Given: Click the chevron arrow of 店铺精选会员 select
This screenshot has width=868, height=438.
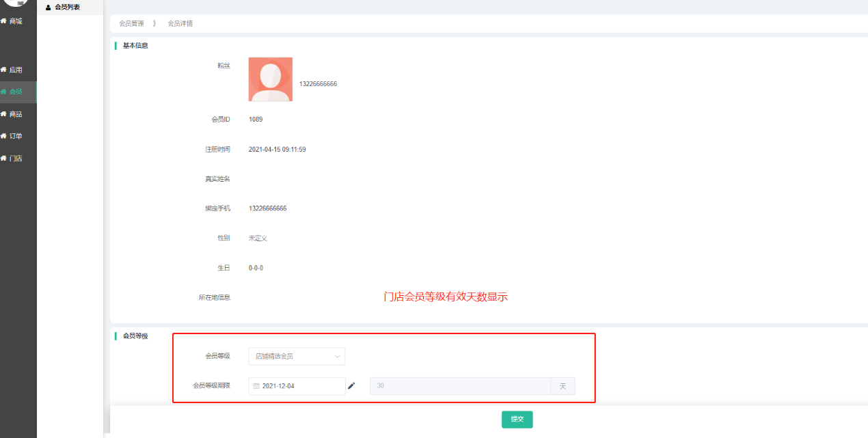Looking at the screenshot, I should pyautogui.click(x=337, y=356).
